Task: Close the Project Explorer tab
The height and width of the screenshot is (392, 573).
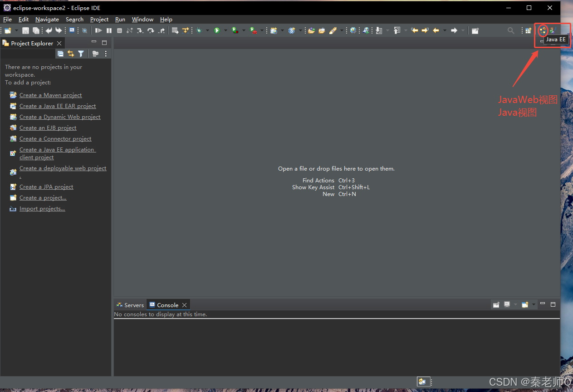Action: tap(59, 43)
